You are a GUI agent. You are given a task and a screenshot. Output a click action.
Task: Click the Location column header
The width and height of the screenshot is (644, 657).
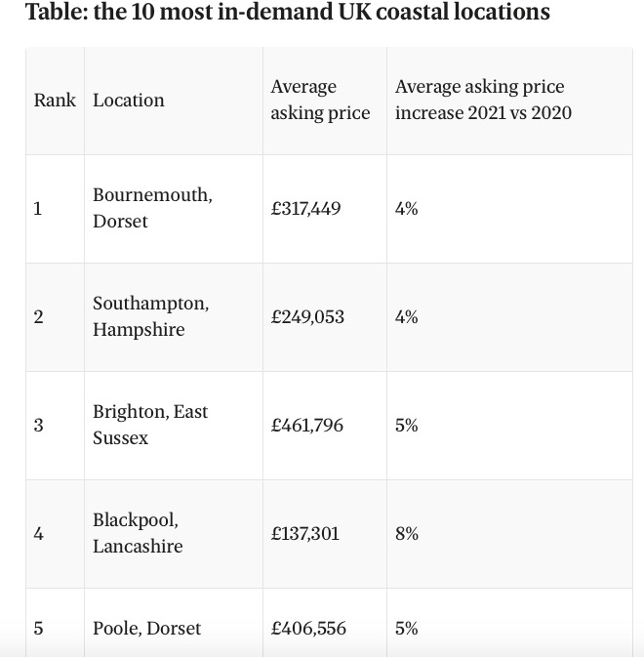[x=129, y=101]
